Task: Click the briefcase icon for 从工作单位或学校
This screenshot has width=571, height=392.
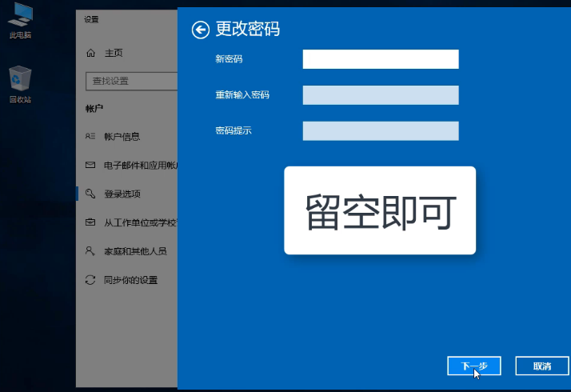Action: click(x=90, y=222)
